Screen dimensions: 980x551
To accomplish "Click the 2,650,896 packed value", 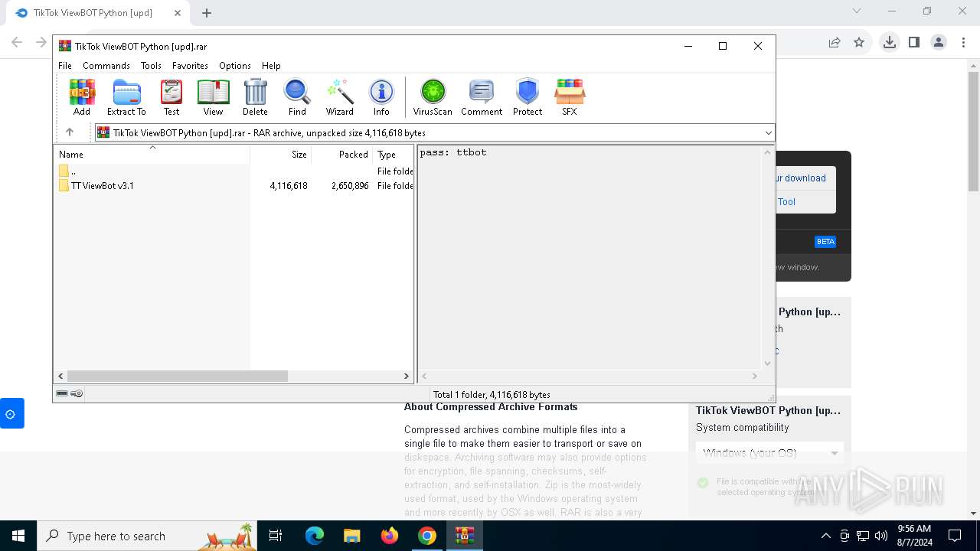I will tap(350, 186).
